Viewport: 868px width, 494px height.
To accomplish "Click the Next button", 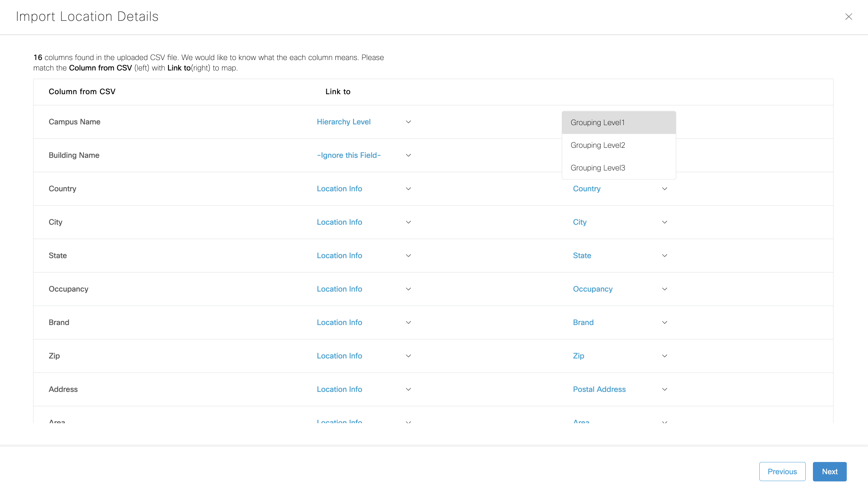I will (x=829, y=471).
